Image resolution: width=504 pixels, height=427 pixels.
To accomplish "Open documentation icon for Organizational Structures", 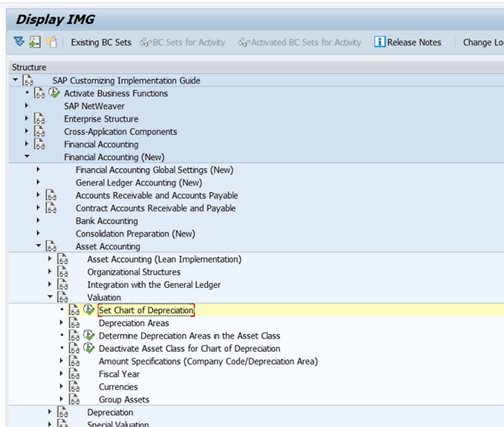I will (62, 272).
